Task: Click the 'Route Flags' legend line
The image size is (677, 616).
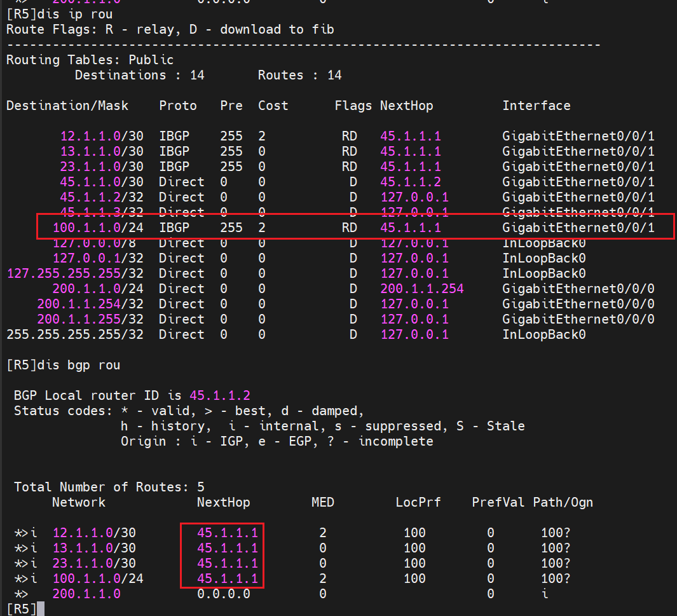Action: tap(170, 29)
